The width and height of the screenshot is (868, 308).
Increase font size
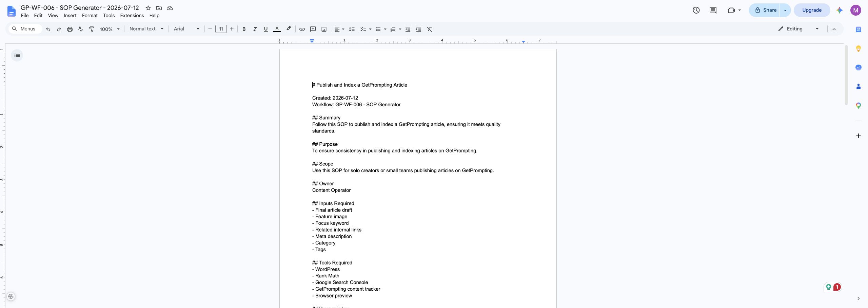[232, 29]
